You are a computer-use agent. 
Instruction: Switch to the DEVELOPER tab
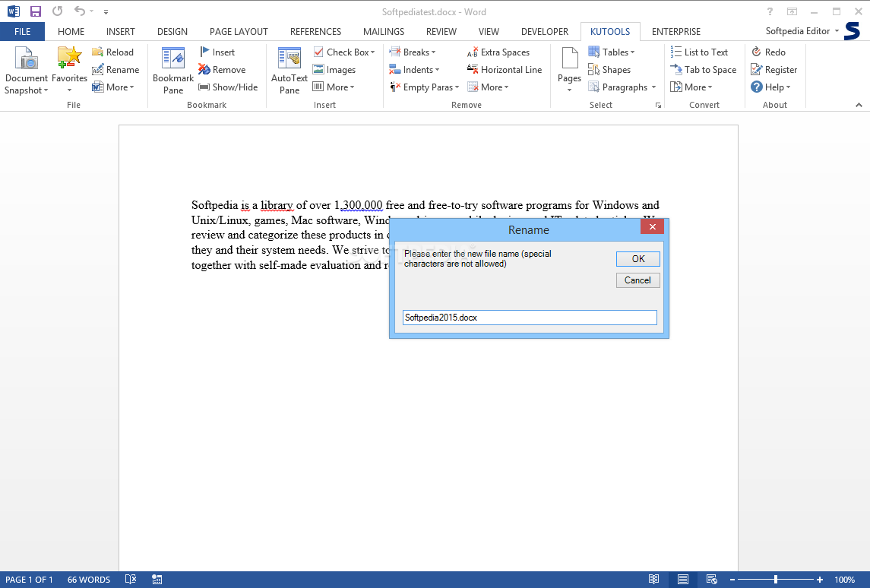click(544, 32)
